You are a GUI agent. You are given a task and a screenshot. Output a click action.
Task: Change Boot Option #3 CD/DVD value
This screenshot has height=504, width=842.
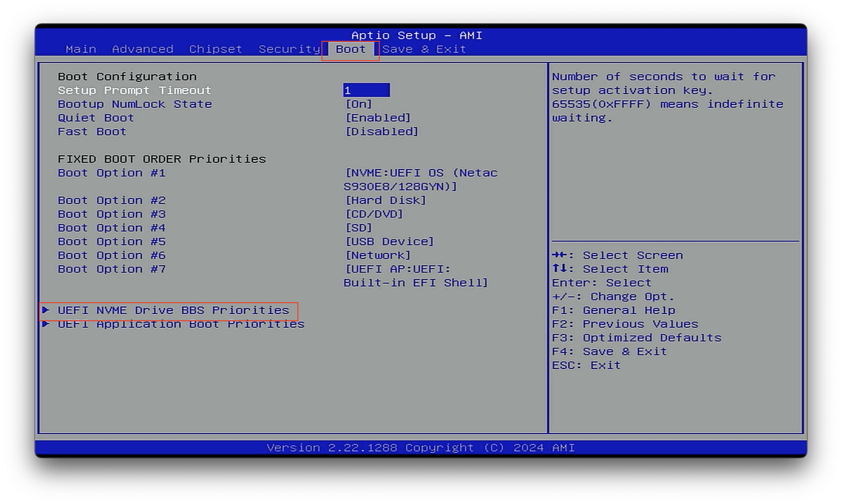coord(374,214)
